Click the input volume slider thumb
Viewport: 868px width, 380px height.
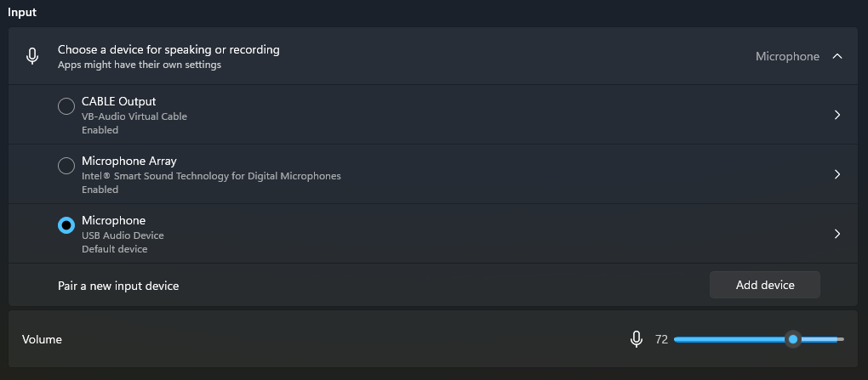[793, 339]
